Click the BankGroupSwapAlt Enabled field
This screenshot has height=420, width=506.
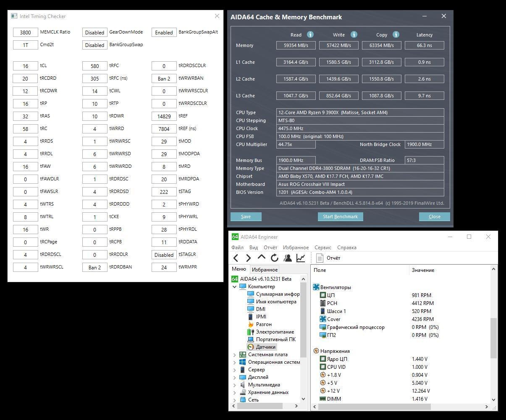tap(164, 32)
